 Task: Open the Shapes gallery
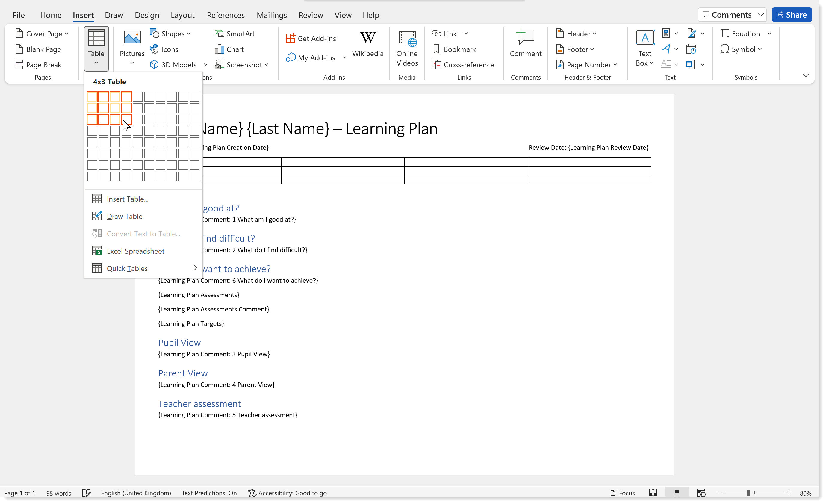point(170,34)
